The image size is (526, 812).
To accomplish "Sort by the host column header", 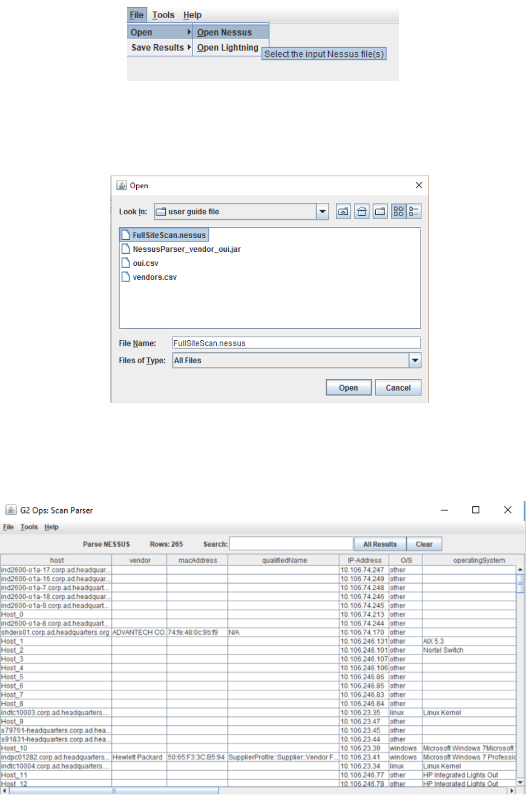I will [x=56, y=560].
